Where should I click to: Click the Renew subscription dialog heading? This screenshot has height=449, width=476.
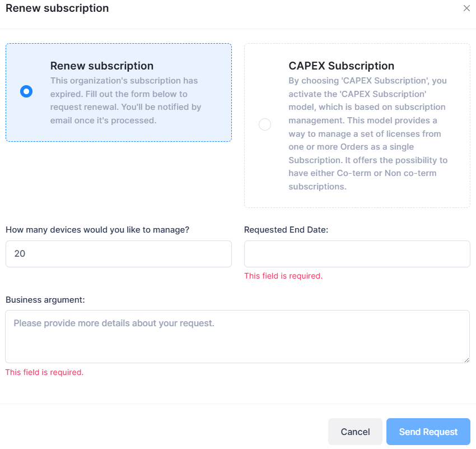coord(57,8)
